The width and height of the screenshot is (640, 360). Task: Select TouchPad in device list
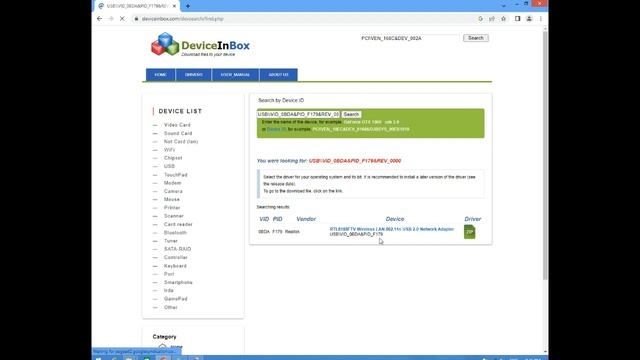176,175
